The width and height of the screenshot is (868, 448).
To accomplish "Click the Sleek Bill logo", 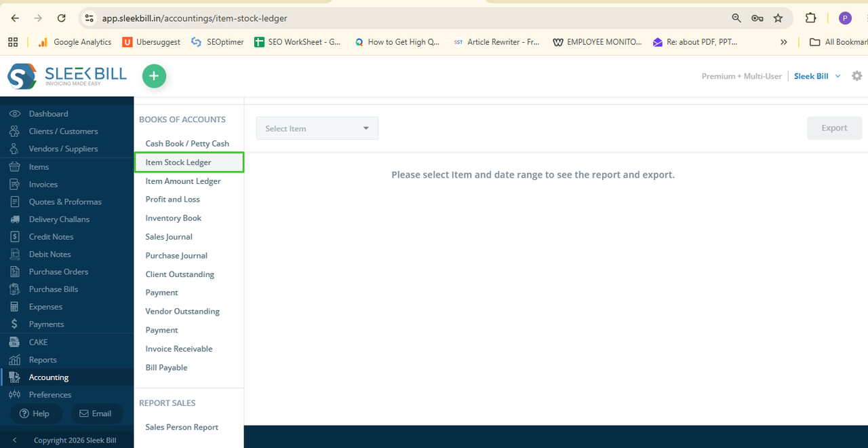I will tap(66, 76).
